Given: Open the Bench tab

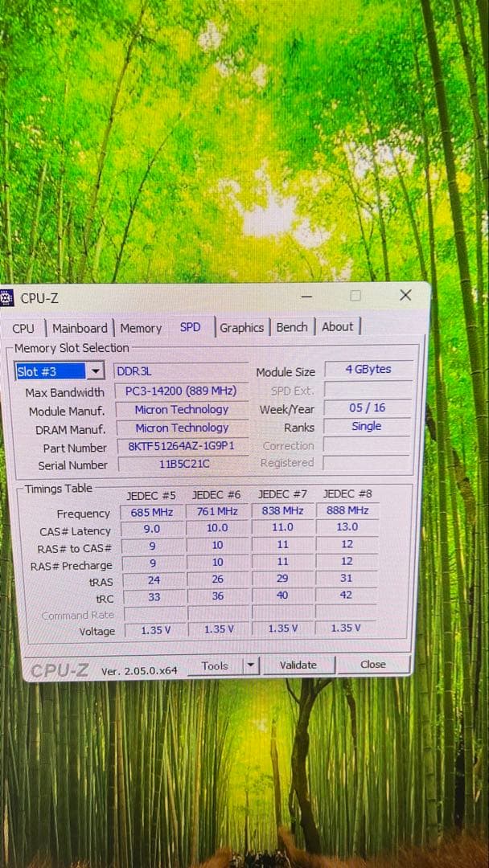Looking at the screenshot, I should click(292, 326).
